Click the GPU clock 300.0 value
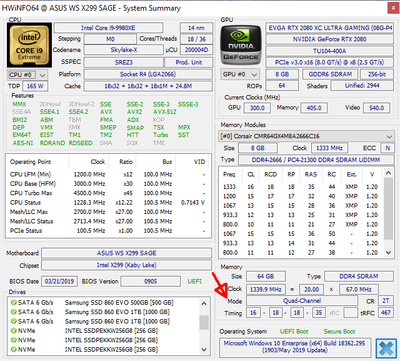The width and height of the screenshot is (400, 361). [257, 108]
